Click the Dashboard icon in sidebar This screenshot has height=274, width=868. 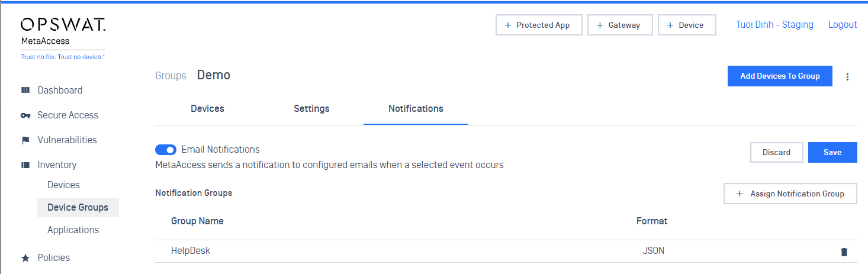click(25, 91)
